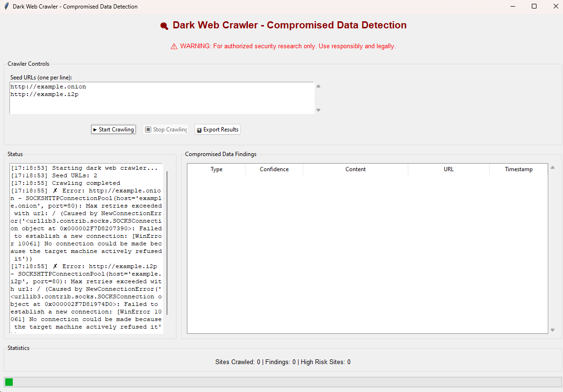Click the findings table scroll-up arrow
The height and width of the screenshot is (392, 563).
click(x=553, y=167)
